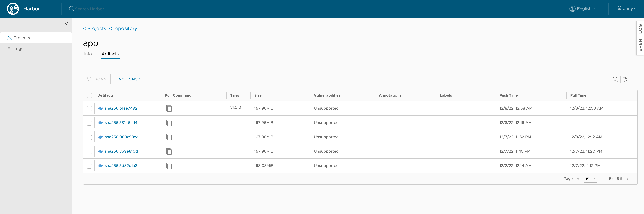Open Logs in the sidebar
The image size is (644, 214).
[x=18, y=49]
